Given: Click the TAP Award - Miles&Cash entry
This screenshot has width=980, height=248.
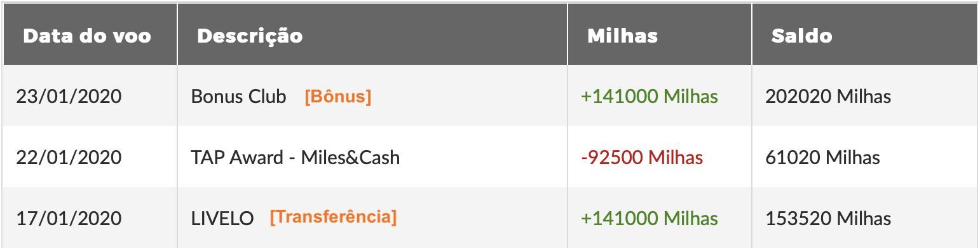Looking at the screenshot, I should [x=296, y=157].
